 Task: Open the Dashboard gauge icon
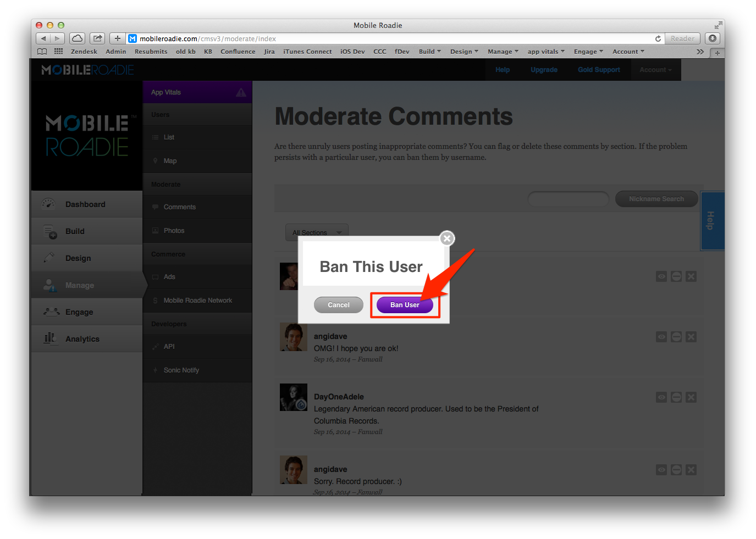[48, 204]
